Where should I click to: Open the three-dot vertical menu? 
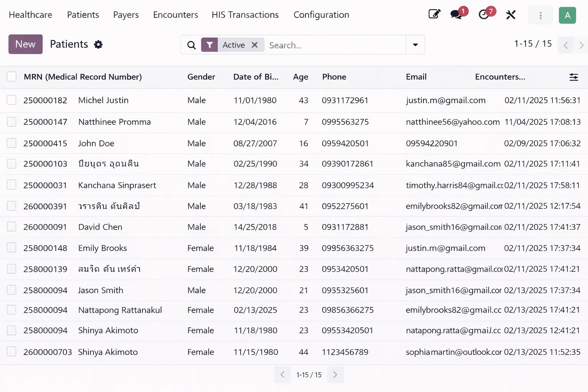pos(540,15)
